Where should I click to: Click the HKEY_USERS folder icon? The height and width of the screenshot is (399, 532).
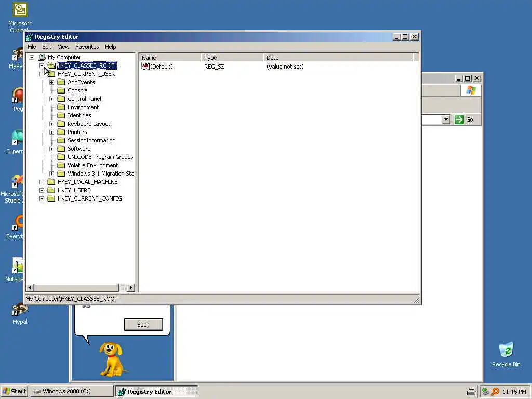(x=51, y=190)
